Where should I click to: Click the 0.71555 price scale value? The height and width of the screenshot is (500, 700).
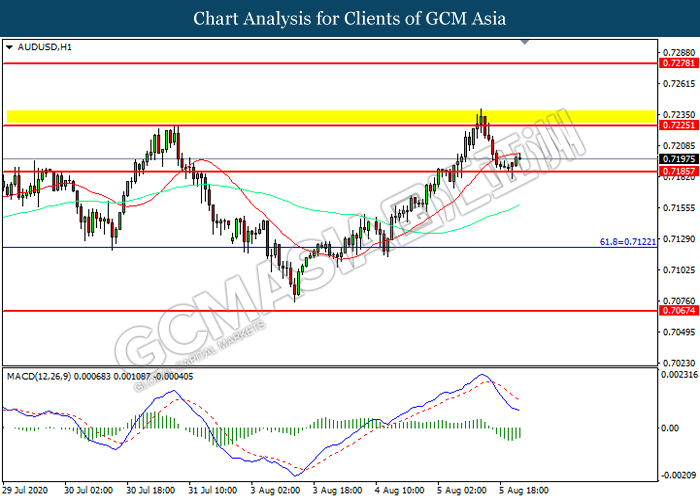679,208
